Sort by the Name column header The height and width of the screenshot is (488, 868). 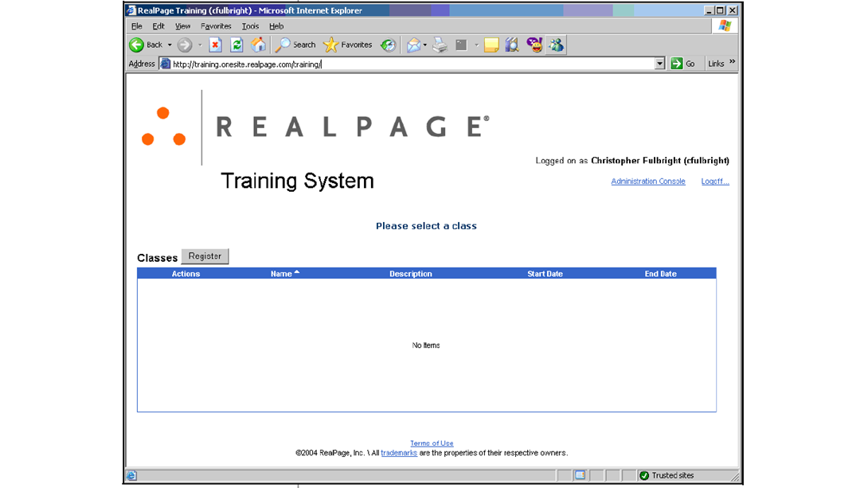[281, 274]
